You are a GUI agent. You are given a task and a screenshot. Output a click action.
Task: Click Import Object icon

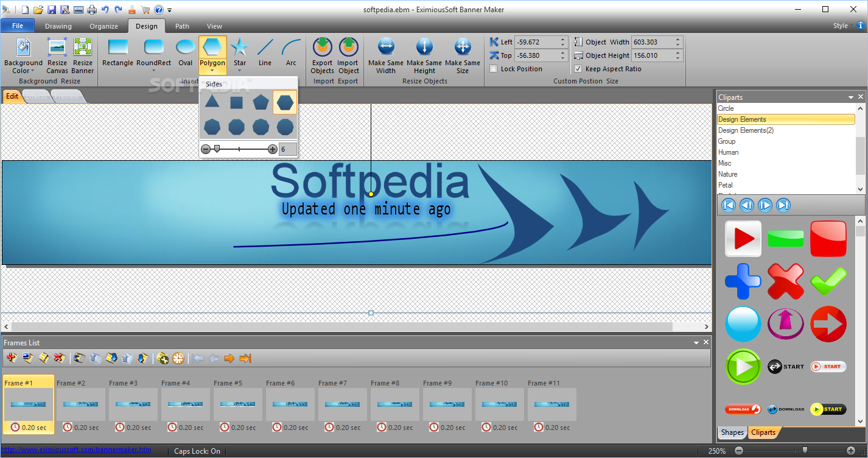[x=348, y=55]
